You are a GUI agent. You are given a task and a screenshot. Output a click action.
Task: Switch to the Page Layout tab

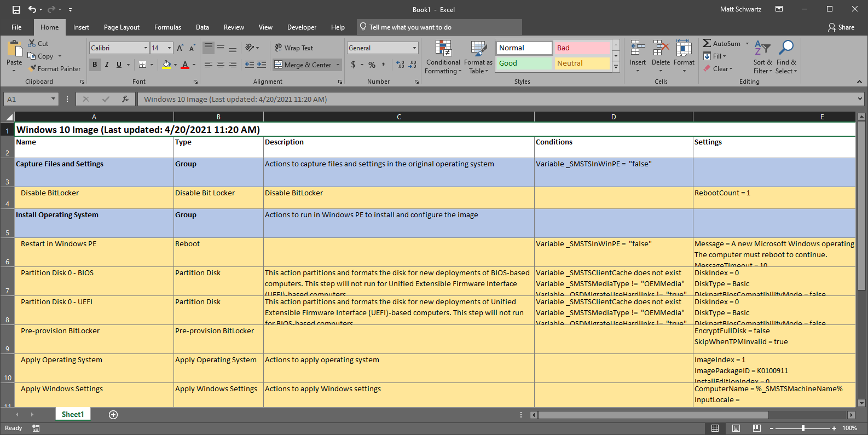121,27
